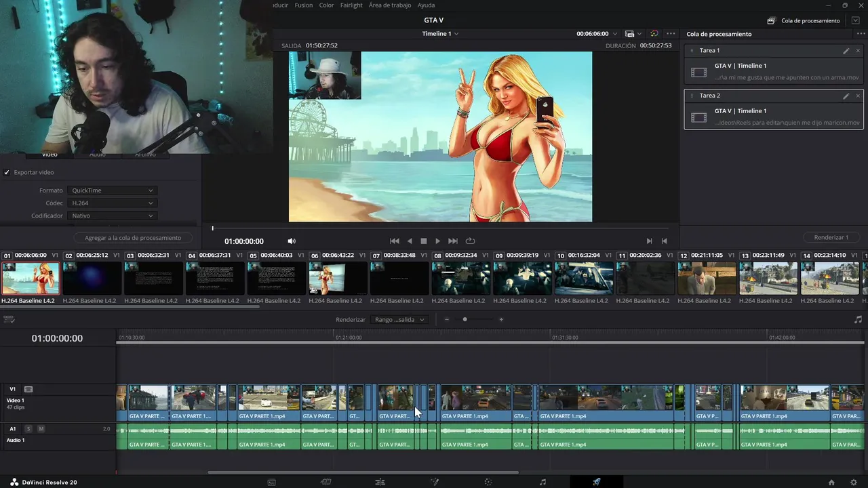This screenshot has height=488, width=868.
Task: Open the Área de trabajo menu
Action: tap(390, 5)
